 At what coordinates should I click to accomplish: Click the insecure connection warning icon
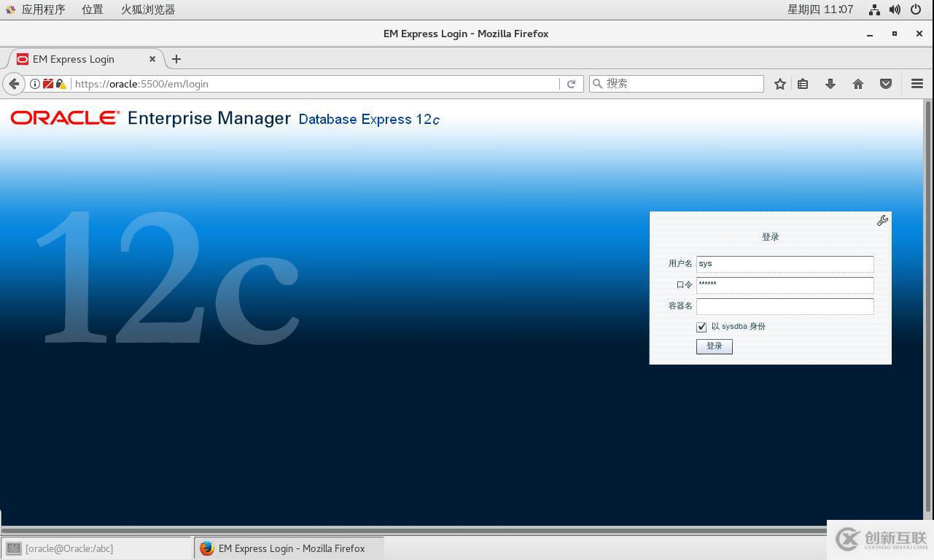[61, 84]
